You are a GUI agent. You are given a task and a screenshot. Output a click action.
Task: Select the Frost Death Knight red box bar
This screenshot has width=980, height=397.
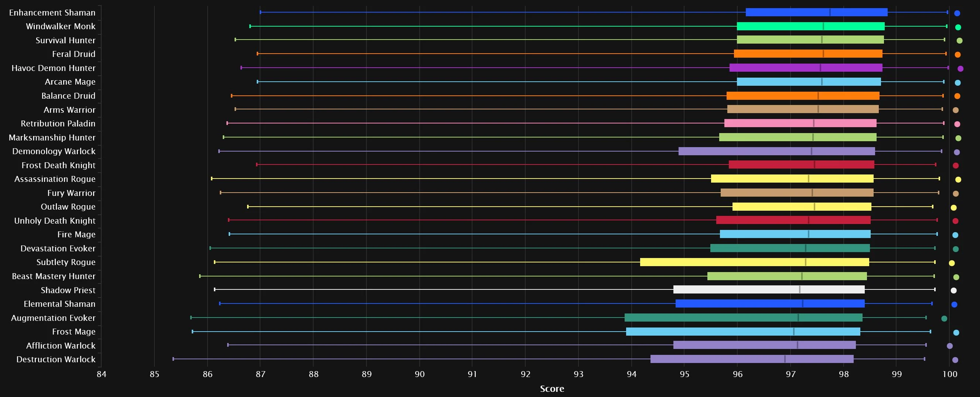pyautogui.click(x=802, y=164)
